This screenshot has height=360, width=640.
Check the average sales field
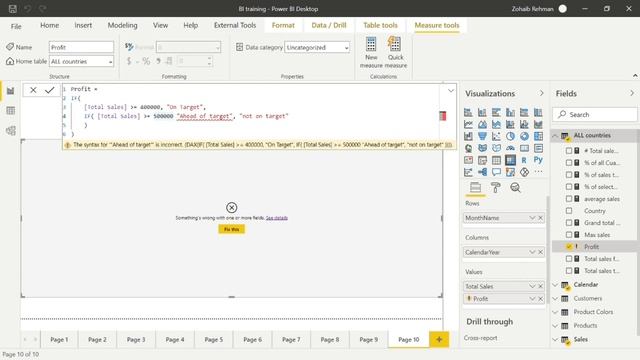[569, 199]
